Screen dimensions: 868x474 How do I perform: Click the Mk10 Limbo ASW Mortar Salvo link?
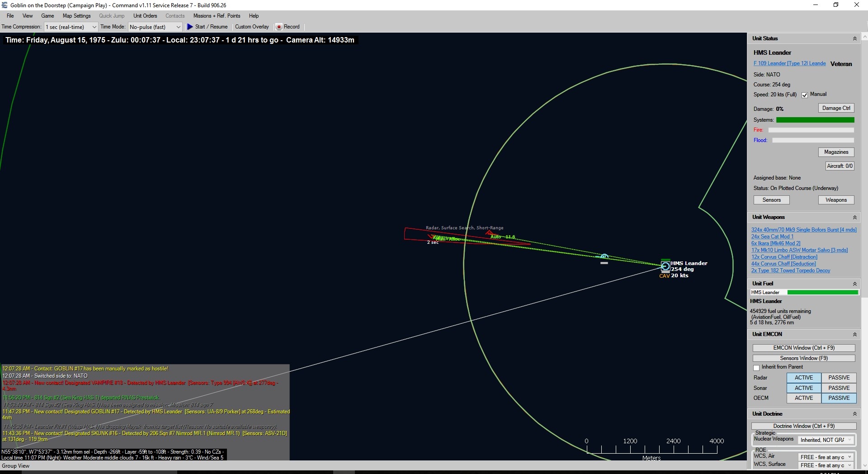800,250
